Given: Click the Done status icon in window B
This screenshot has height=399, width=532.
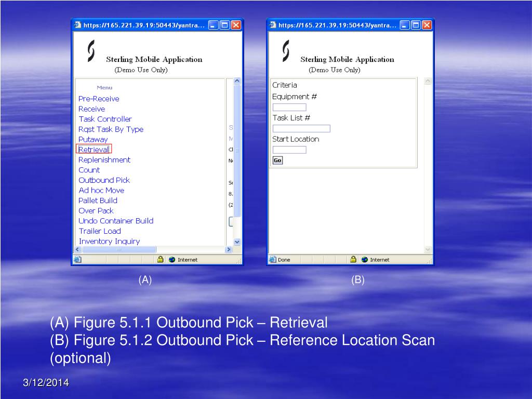Looking at the screenshot, I should point(273,260).
